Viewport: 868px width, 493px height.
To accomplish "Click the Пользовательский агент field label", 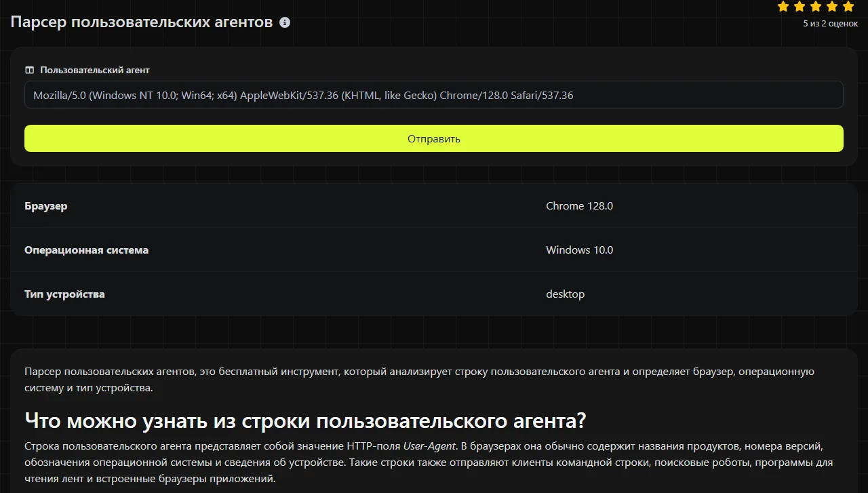I will pyautogui.click(x=95, y=70).
